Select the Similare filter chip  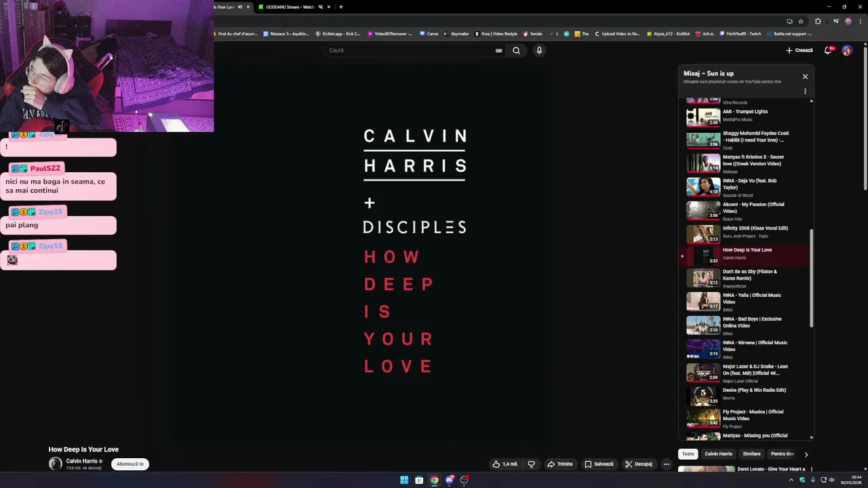[x=751, y=453]
